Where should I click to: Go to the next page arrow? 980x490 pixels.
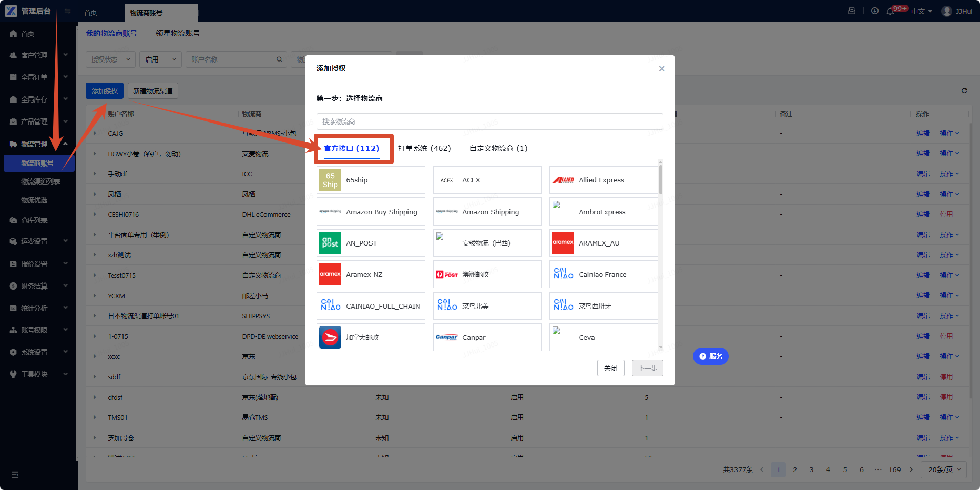tap(911, 469)
